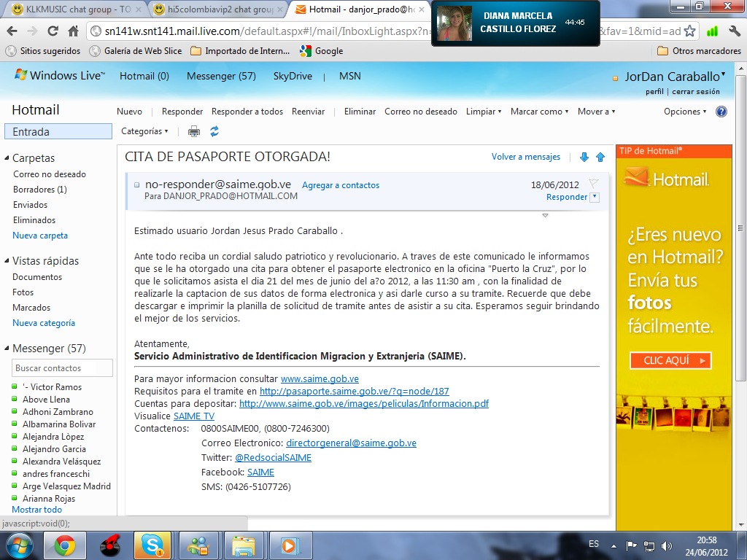Click the Buscar contactos search field
This screenshot has width=747, height=560.
pyautogui.click(x=62, y=368)
